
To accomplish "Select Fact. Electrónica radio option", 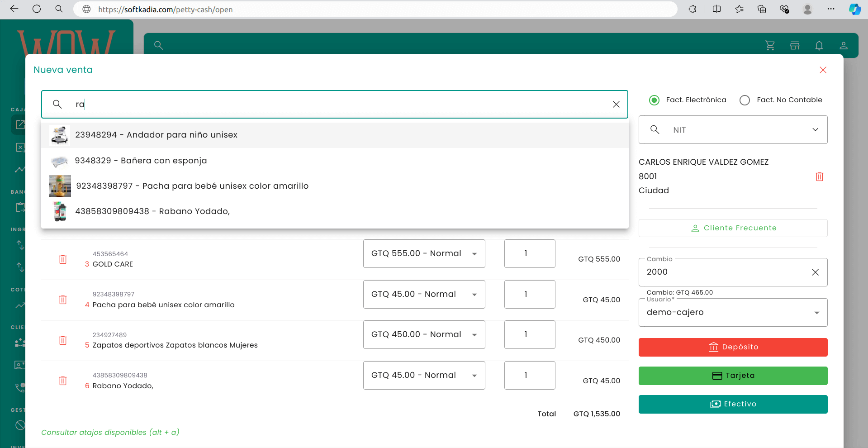I will (654, 100).
